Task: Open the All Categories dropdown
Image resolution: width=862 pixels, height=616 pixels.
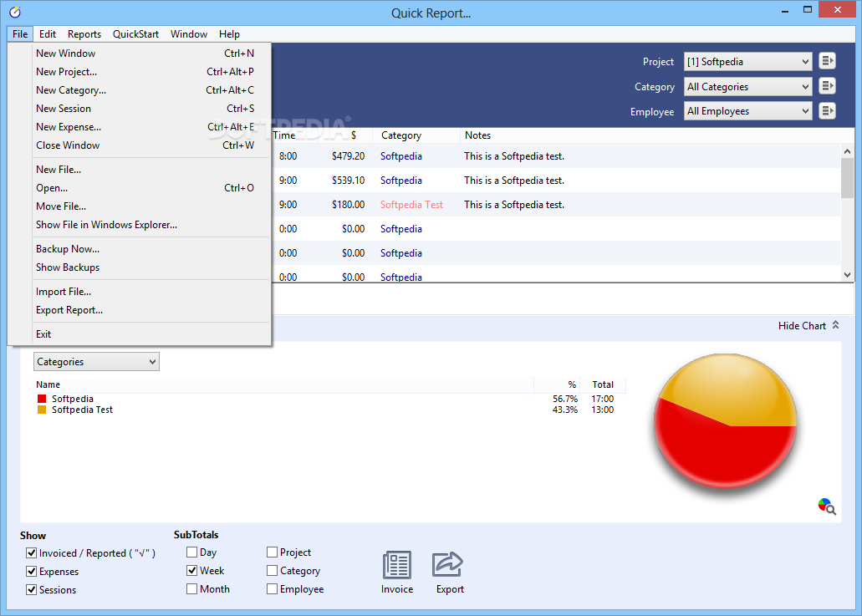Action: (747, 86)
